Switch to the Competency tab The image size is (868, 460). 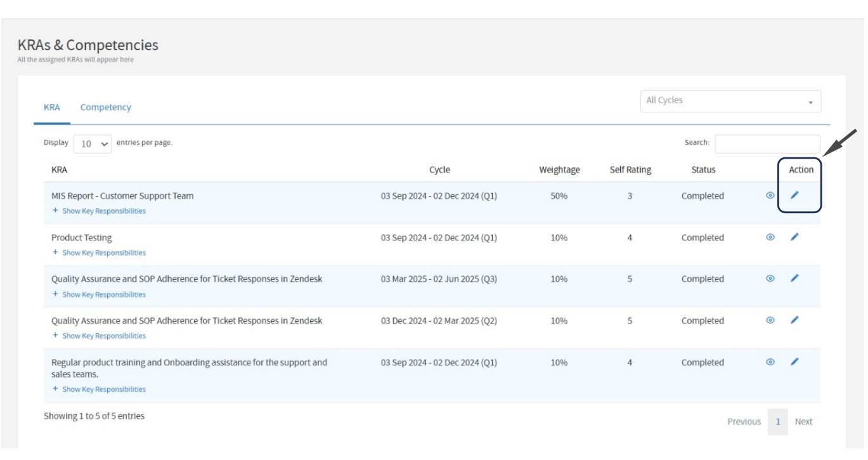(x=105, y=107)
